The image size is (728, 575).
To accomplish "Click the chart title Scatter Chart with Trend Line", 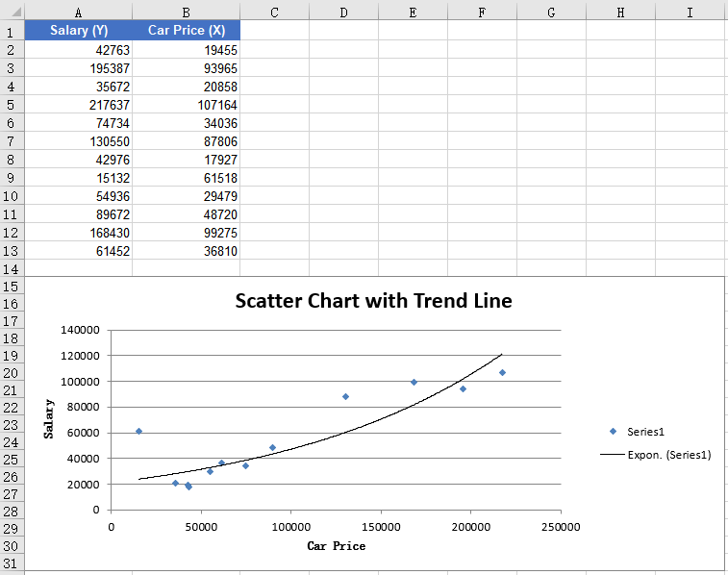I will (374, 301).
